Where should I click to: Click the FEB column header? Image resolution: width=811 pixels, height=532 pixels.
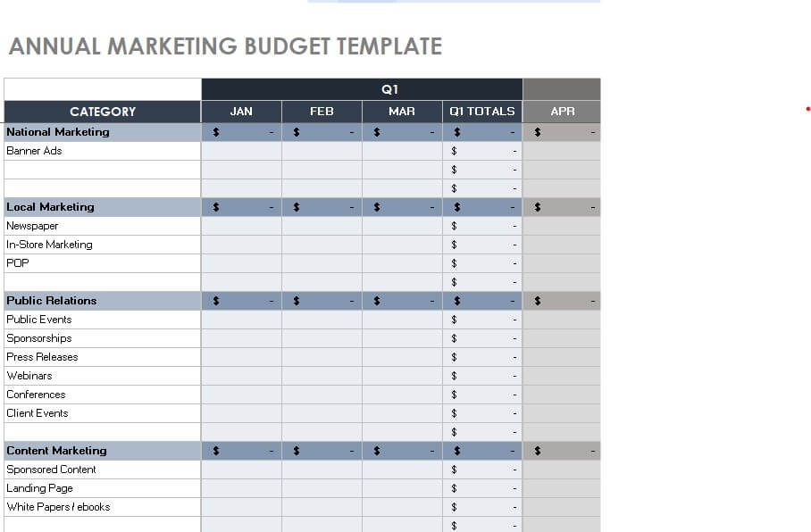322,112
